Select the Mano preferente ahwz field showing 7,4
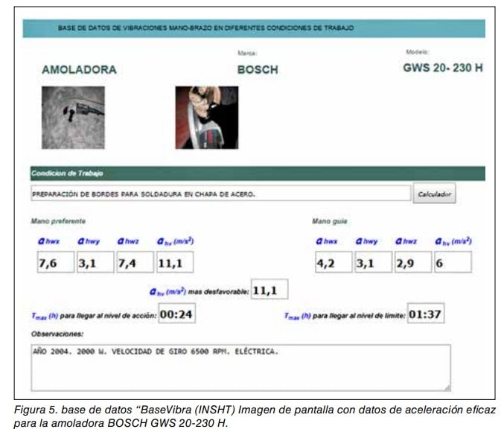This screenshot has height=432, width=504. tap(135, 262)
